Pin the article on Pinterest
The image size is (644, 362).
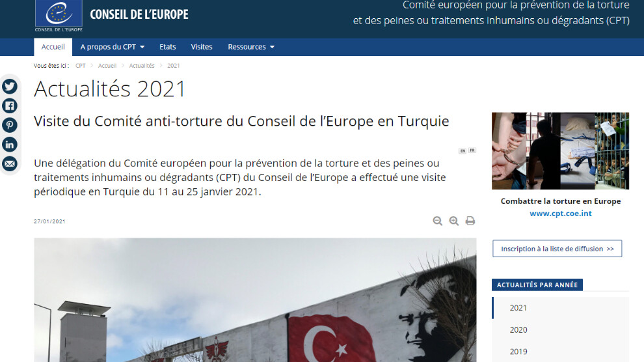tap(10, 125)
